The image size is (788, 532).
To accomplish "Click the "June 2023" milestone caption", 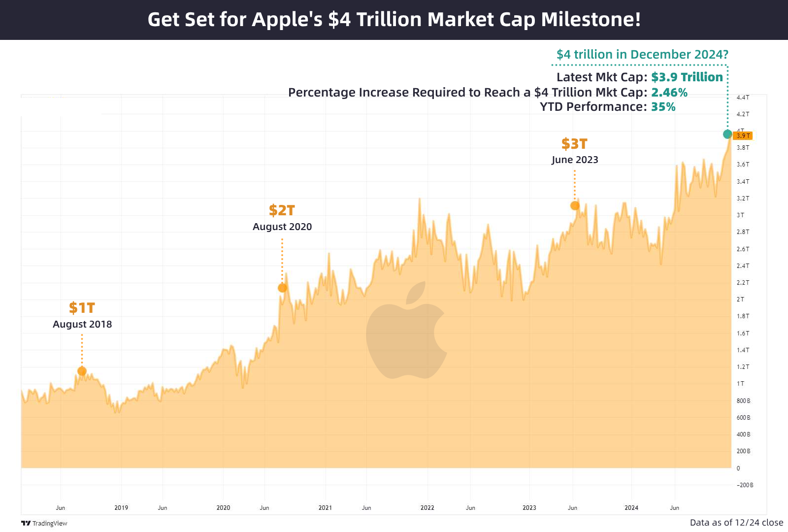I will click(575, 160).
